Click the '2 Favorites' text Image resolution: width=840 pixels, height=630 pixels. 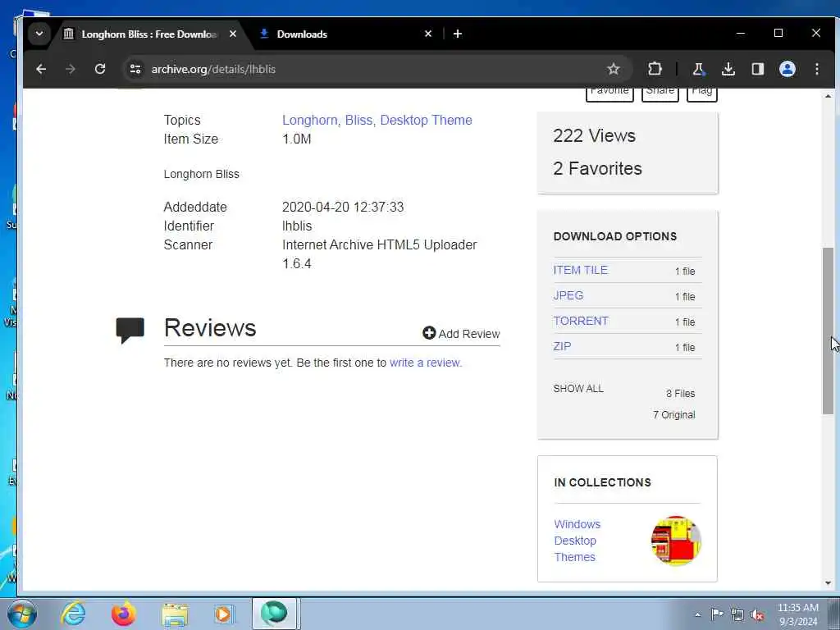[597, 168]
